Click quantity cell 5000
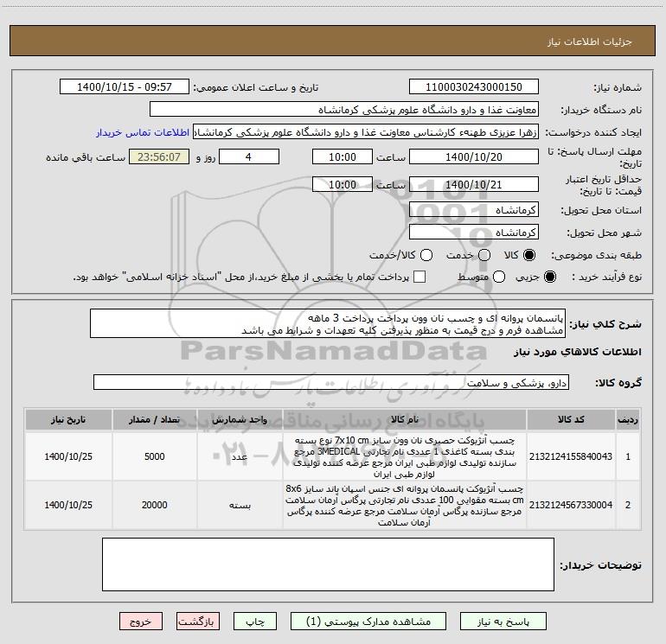 coord(154,456)
